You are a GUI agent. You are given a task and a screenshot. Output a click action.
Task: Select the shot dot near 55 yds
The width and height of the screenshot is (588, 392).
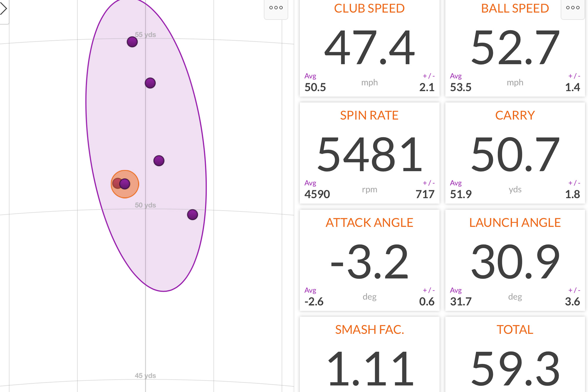(132, 42)
